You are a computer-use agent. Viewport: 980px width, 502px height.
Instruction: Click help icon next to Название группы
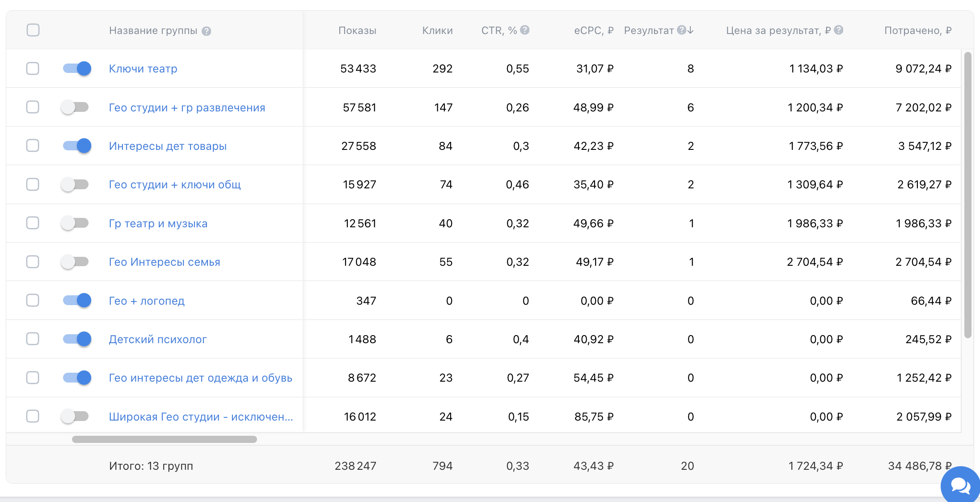[x=206, y=31]
